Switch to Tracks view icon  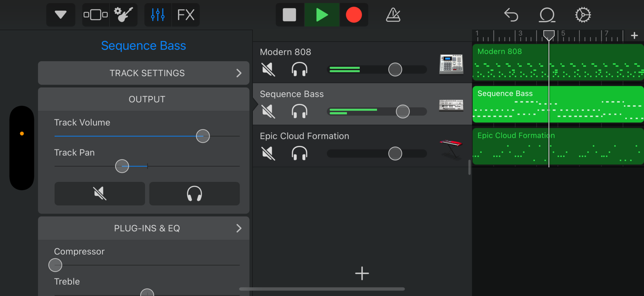pyautogui.click(x=95, y=15)
